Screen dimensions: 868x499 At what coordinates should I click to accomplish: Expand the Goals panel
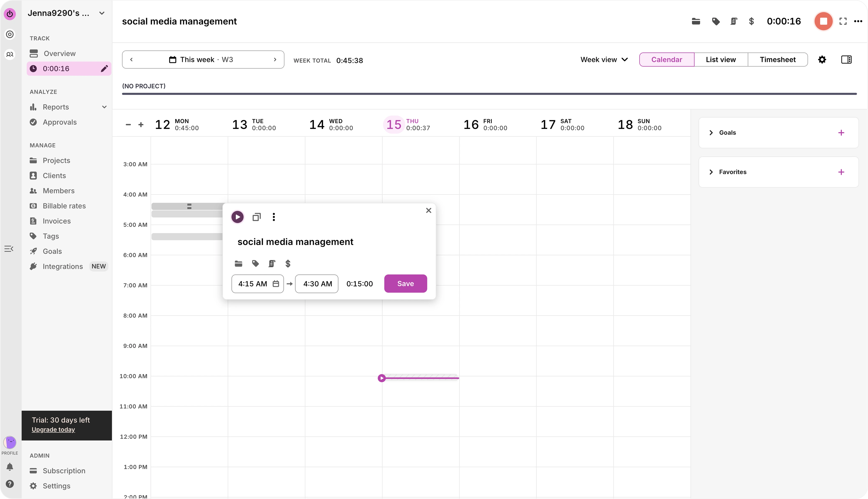coord(711,133)
